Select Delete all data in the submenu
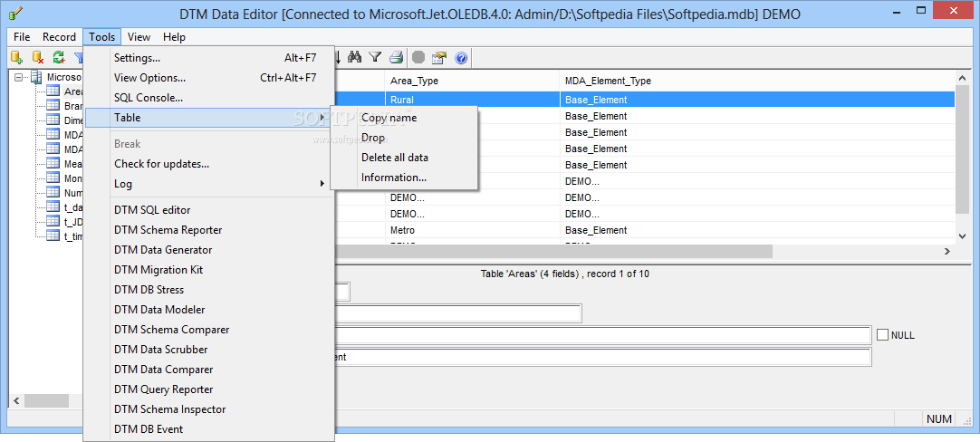 click(x=404, y=158)
